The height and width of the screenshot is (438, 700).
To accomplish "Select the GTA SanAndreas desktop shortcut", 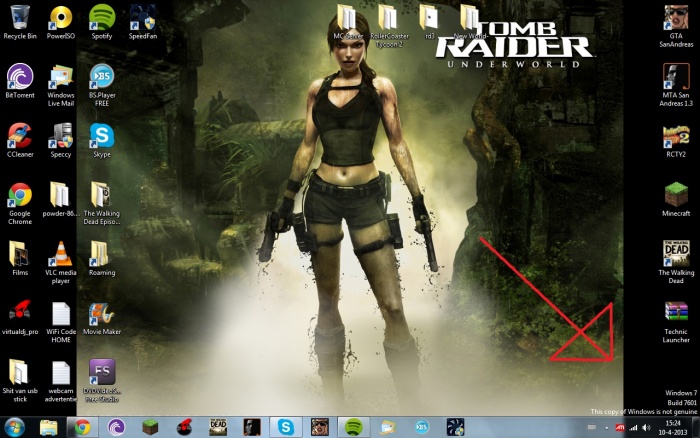I will click(676, 26).
